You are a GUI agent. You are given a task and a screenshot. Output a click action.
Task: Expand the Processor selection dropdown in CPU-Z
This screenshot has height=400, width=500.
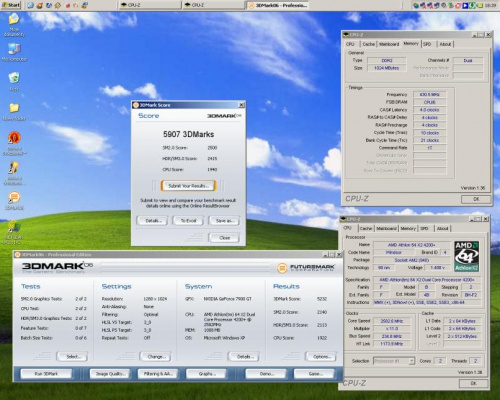[412, 361]
